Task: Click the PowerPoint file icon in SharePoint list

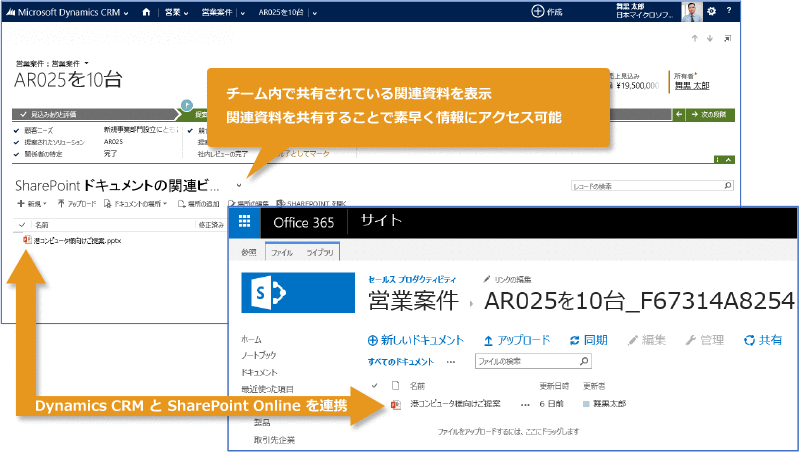Action: point(395,404)
